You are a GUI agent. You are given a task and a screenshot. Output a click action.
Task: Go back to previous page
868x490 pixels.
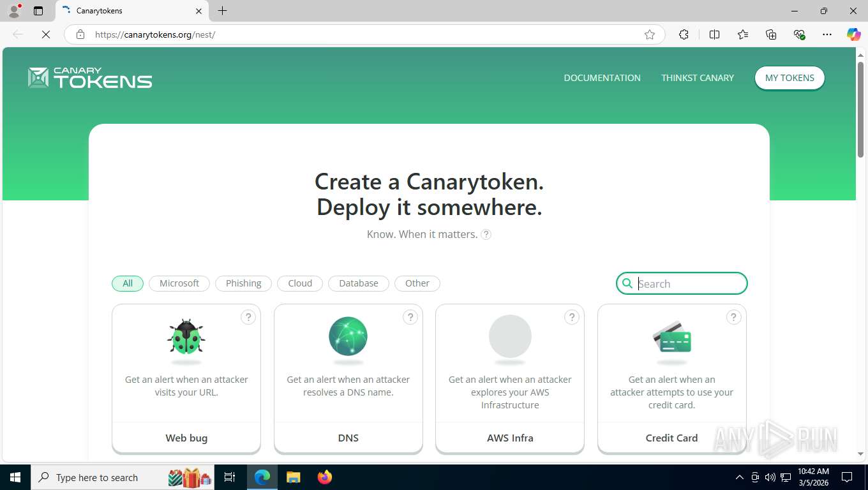click(x=18, y=34)
